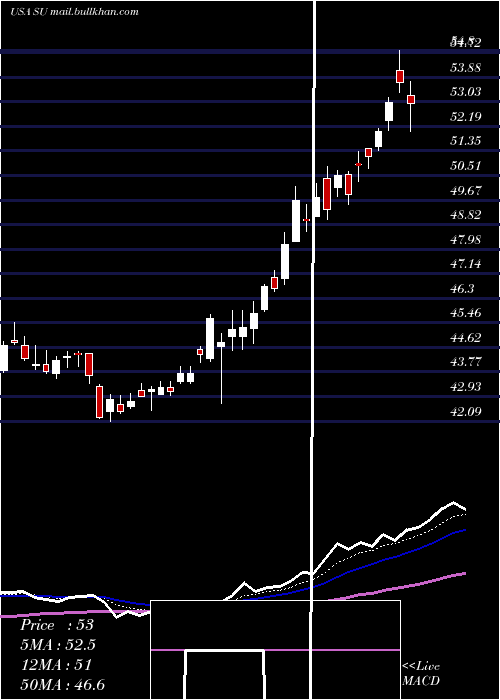Select the 48.82 price axis label
This screenshot has height=700, width=500.
(x=466, y=215)
